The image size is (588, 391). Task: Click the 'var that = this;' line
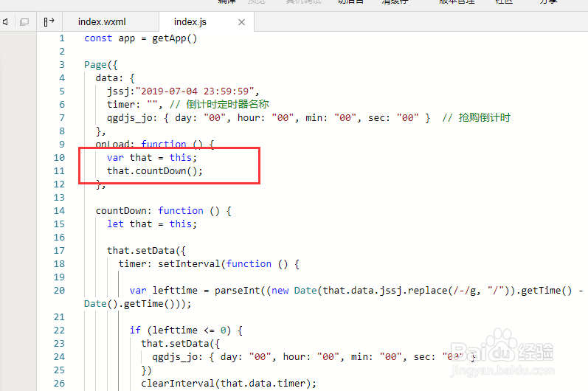[152, 157]
